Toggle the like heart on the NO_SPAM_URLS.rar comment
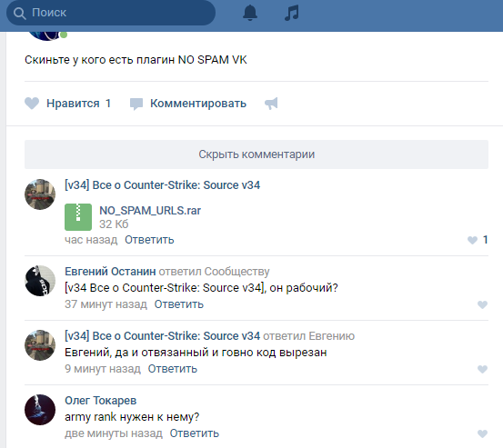This screenshot has width=503, height=448. click(472, 240)
